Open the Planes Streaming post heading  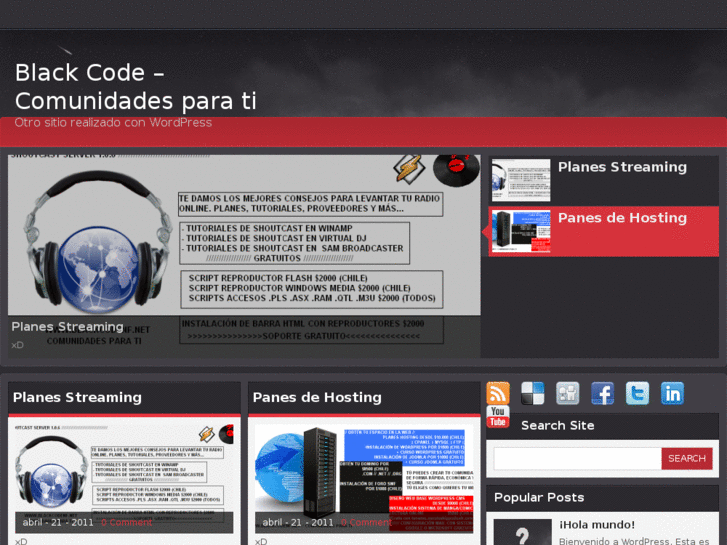pos(77,398)
